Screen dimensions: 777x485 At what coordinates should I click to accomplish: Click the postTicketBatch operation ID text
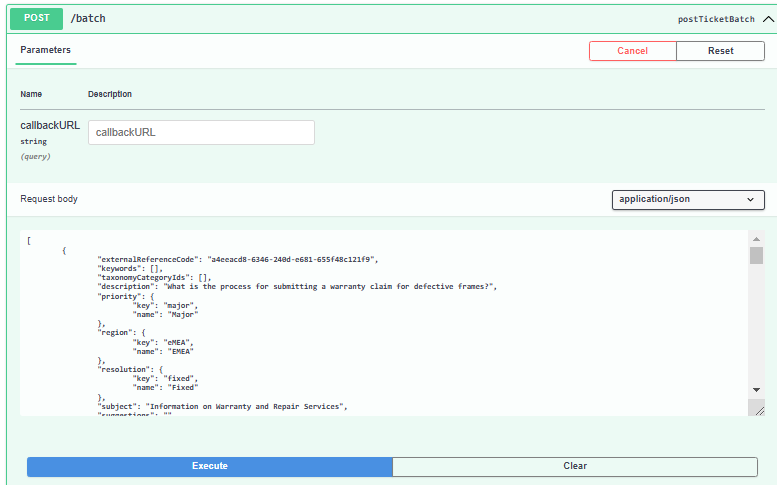pyautogui.click(x=716, y=19)
